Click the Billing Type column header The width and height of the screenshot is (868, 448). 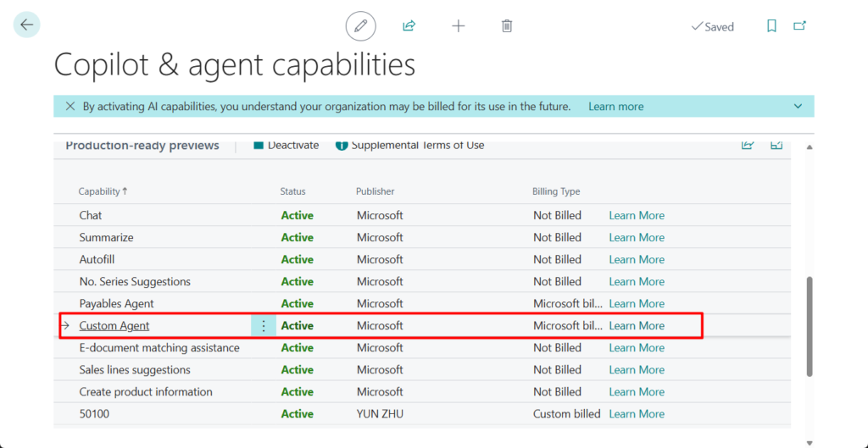[556, 191]
